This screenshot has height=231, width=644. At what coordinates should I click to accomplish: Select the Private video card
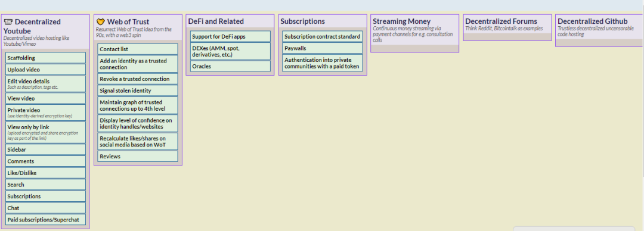(45, 113)
